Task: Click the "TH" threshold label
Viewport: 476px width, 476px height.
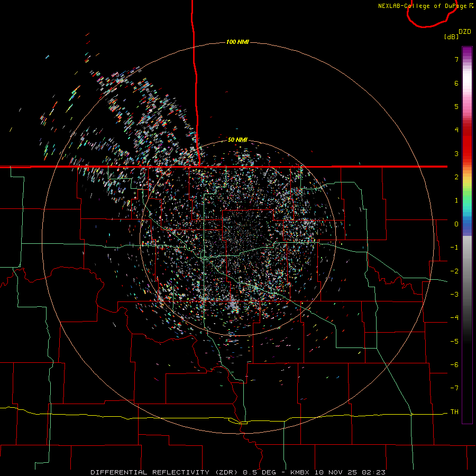Action: coord(454,412)
